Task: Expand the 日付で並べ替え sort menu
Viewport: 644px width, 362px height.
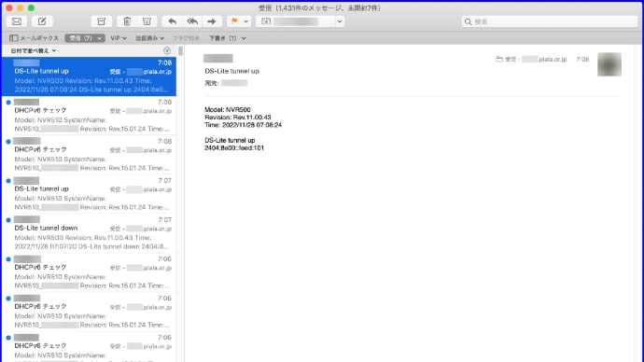Action: tap(34, 51)
